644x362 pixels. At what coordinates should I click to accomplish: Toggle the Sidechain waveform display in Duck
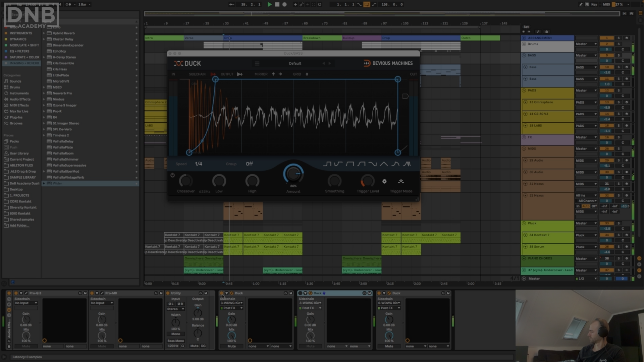(x=213, y=74)
